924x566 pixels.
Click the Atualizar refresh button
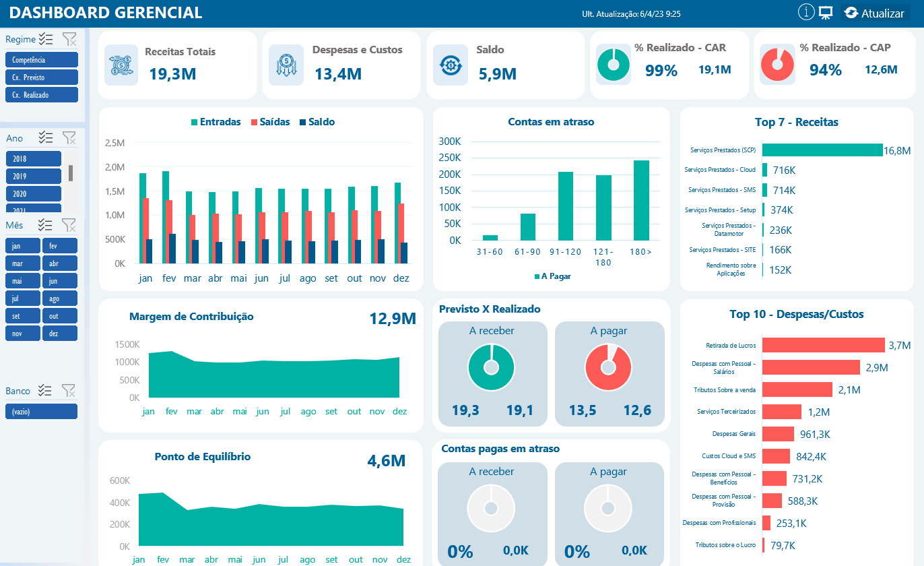coord(874,13)
